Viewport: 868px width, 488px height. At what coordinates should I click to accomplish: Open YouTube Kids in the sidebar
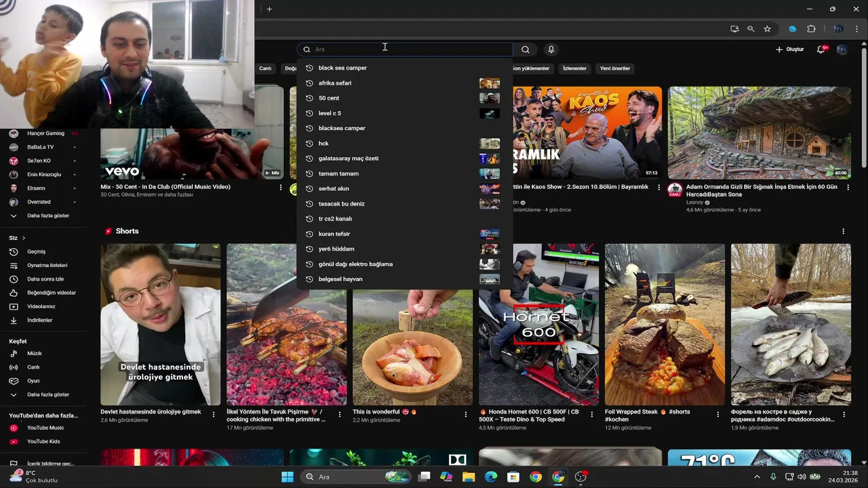click(43, 441)
